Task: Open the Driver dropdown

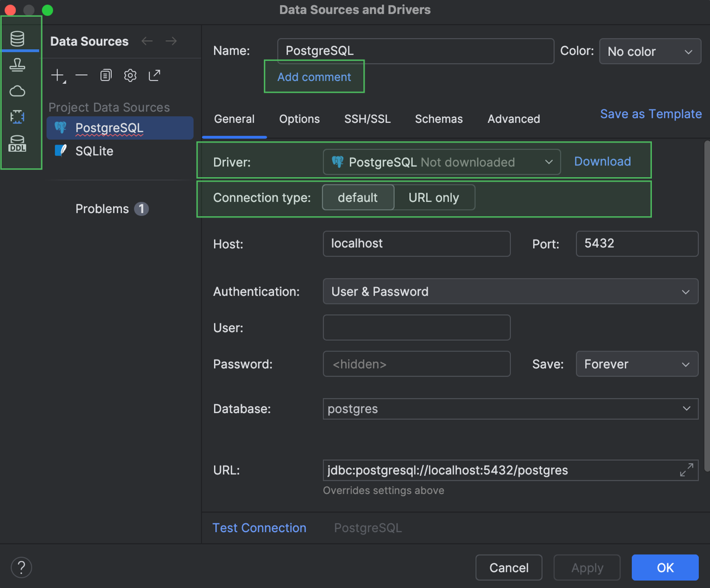Action: [x=442, y=162]
